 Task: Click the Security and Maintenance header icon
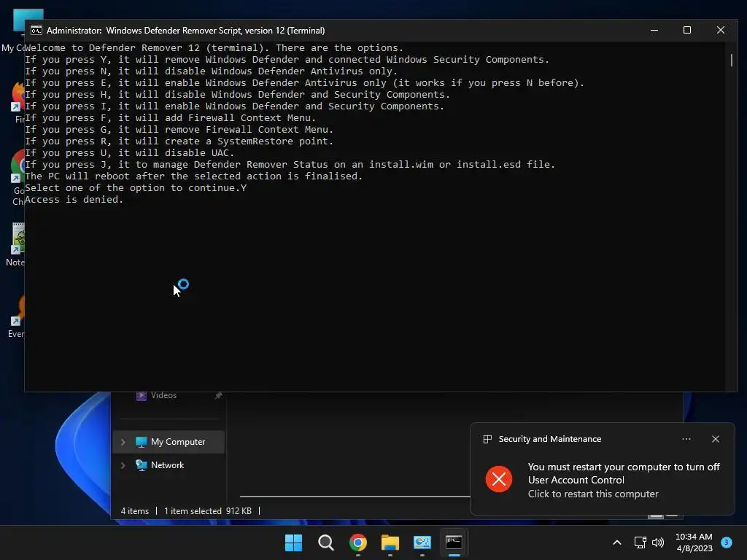(487, 439)
